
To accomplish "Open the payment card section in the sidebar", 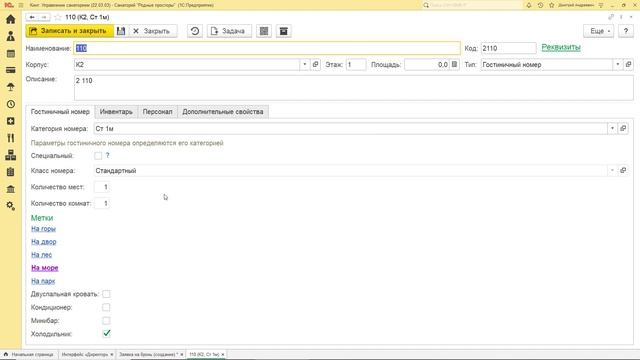I will pos(11,70).
